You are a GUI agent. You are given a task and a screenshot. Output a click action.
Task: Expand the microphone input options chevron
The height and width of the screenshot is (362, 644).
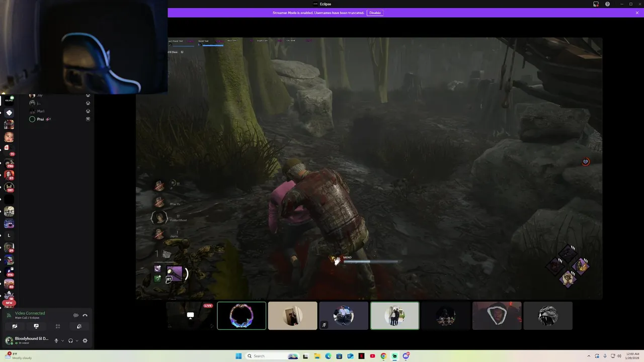[x=62, y=340]
